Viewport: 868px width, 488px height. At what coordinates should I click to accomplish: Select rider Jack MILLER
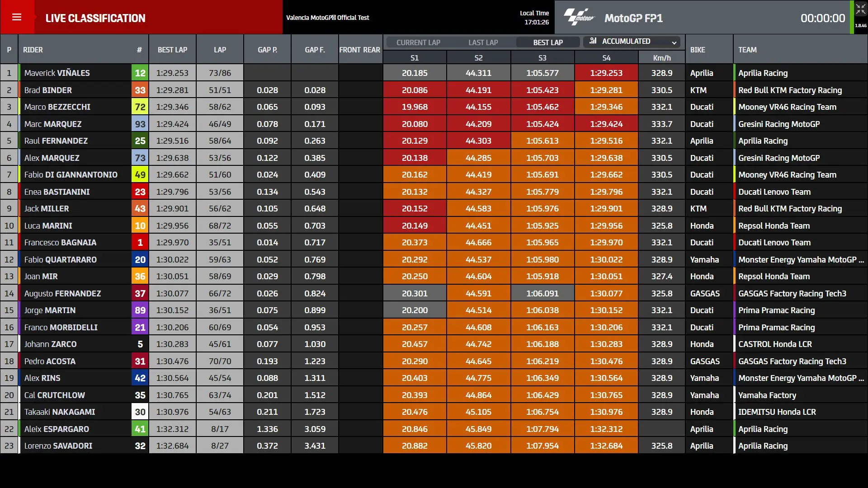(x=47, y=208)
